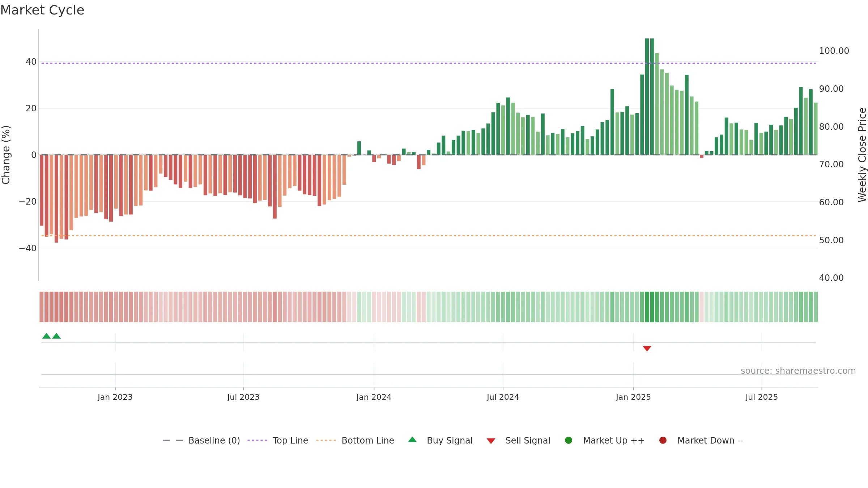This screenshot has width=868, height=488.
Task: Toggle the Baseline (0) legend label
Action: 214,440
